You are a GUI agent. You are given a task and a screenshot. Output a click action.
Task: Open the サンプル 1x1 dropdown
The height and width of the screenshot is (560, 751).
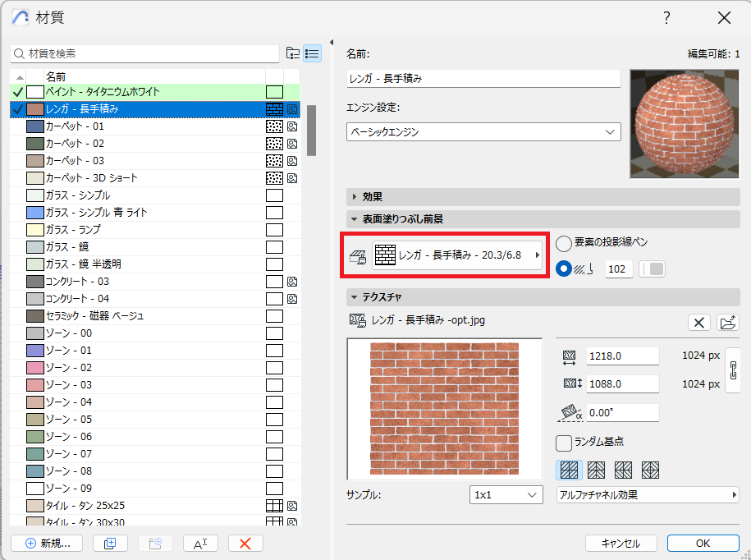pyautogui.click(x=506, y=494)
